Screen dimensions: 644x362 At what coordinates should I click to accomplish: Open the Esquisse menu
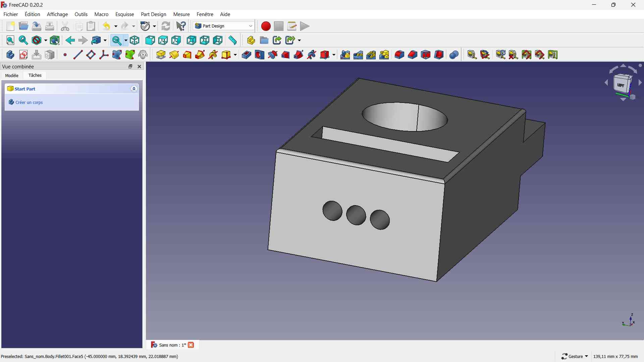coord(124,14)
